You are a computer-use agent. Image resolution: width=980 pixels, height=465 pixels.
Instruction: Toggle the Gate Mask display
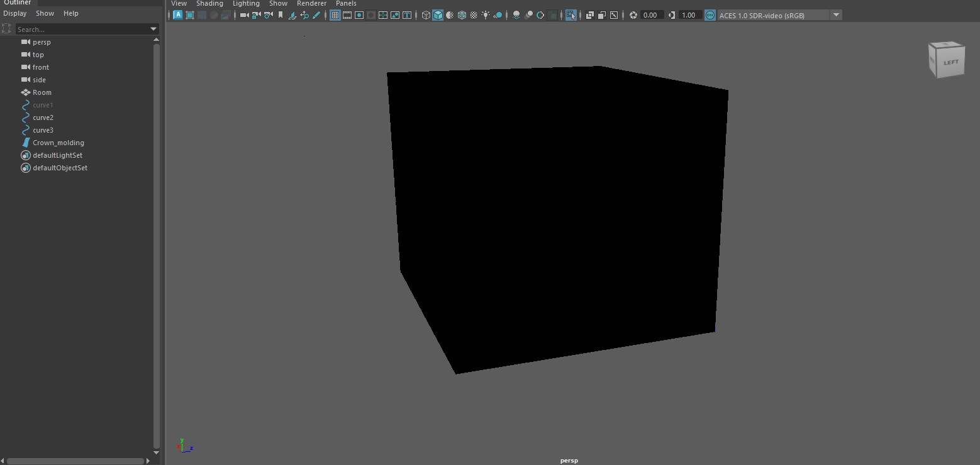click(370, 15)
